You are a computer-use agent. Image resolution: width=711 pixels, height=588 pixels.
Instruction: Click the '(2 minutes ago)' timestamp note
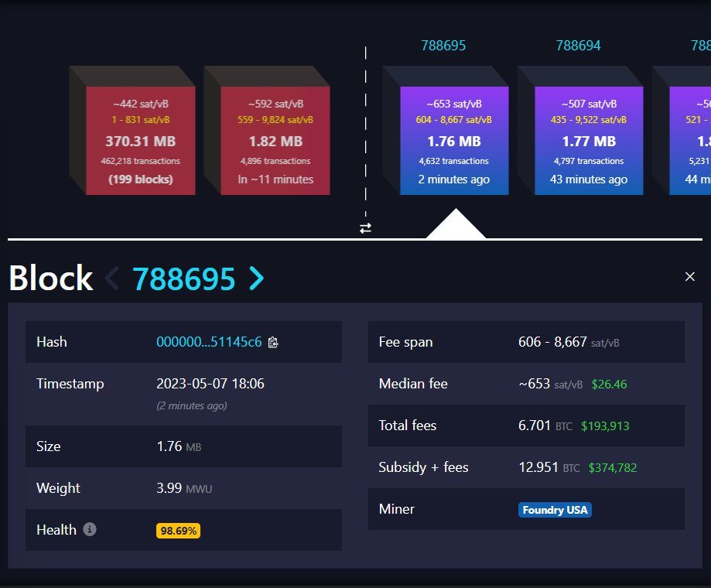coord(192,405)
